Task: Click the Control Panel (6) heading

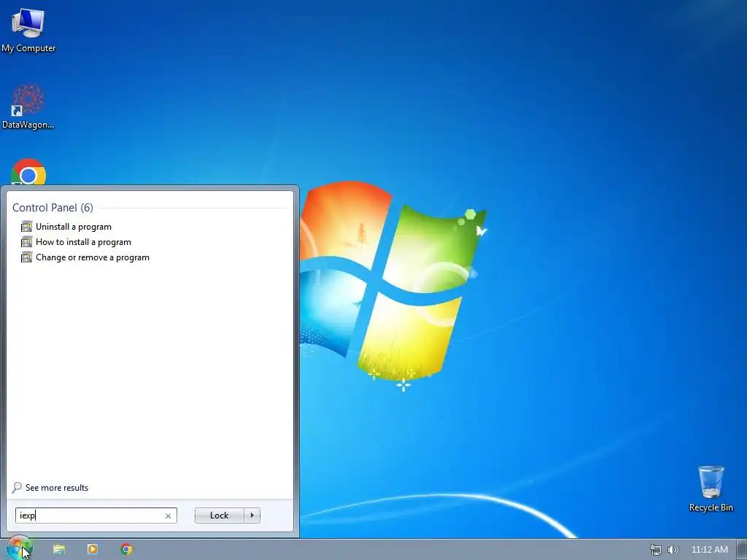Action: [x=53, y=208]
